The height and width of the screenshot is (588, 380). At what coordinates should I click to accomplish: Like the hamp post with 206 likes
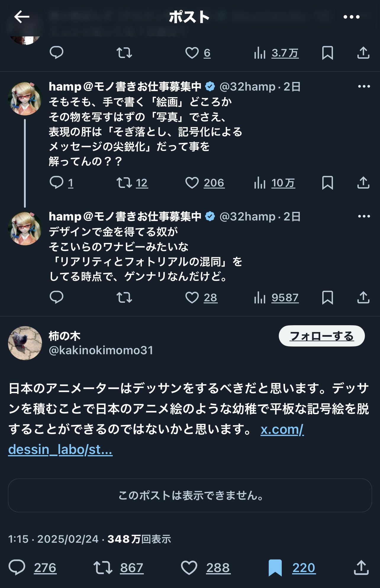coord(192,183)
